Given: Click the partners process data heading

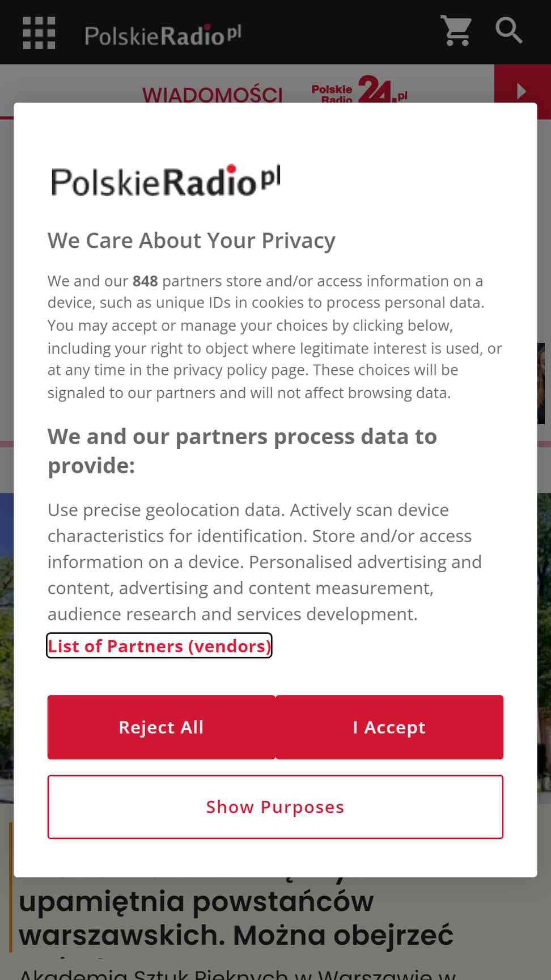Looking at the screenshot, I should 242,451.
